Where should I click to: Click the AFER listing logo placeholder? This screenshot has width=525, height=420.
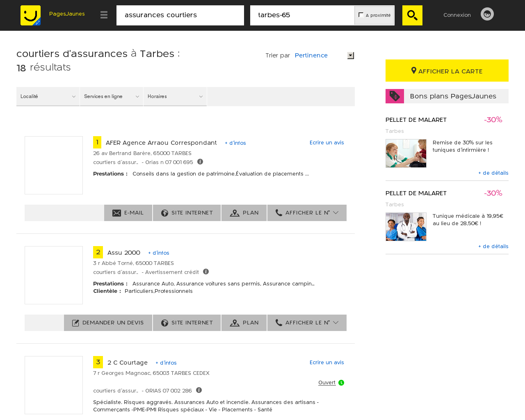pyautogui.click(x=54, y=165)
